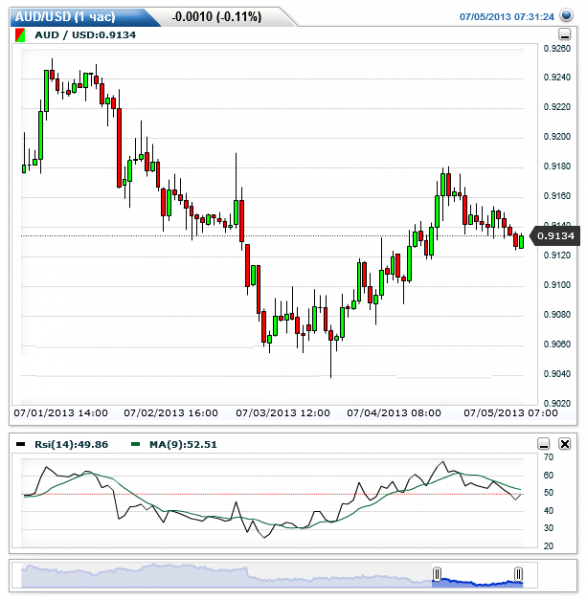
Task: Click the 07/02/2013 16:00 time label
Action: pyautogui.click(x=171, y=413)
